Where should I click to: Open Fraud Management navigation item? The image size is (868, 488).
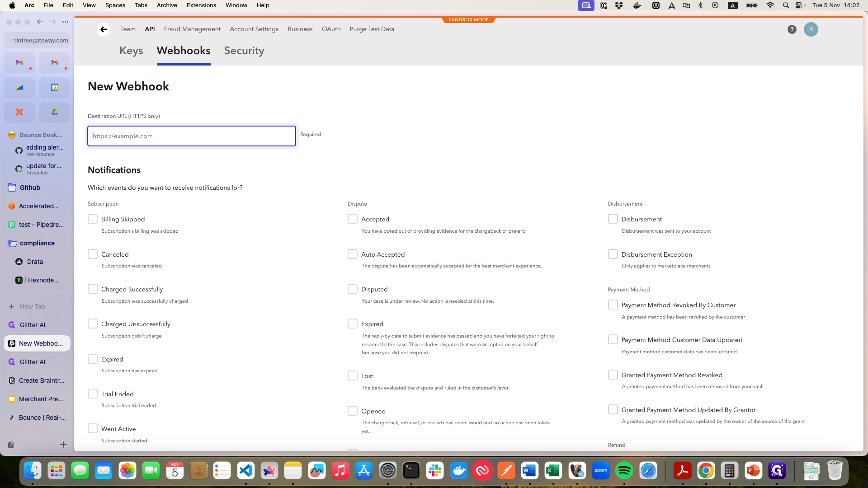tap(192, 29)
